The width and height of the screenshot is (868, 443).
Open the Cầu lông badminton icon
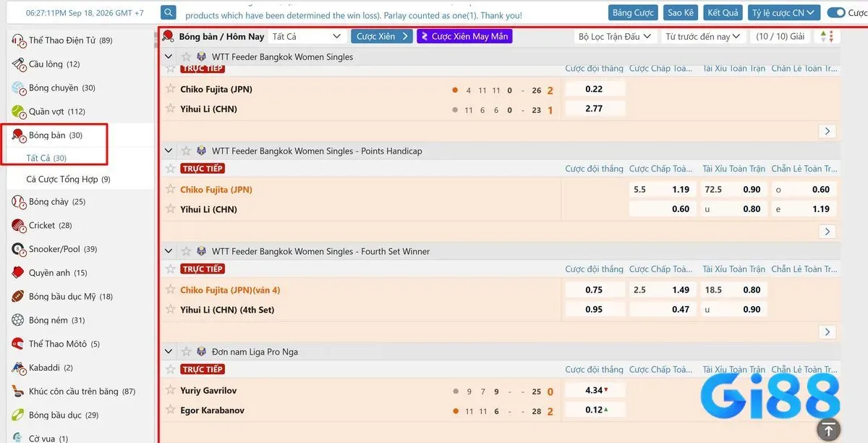pyautogui.click(x=19, y=64)
